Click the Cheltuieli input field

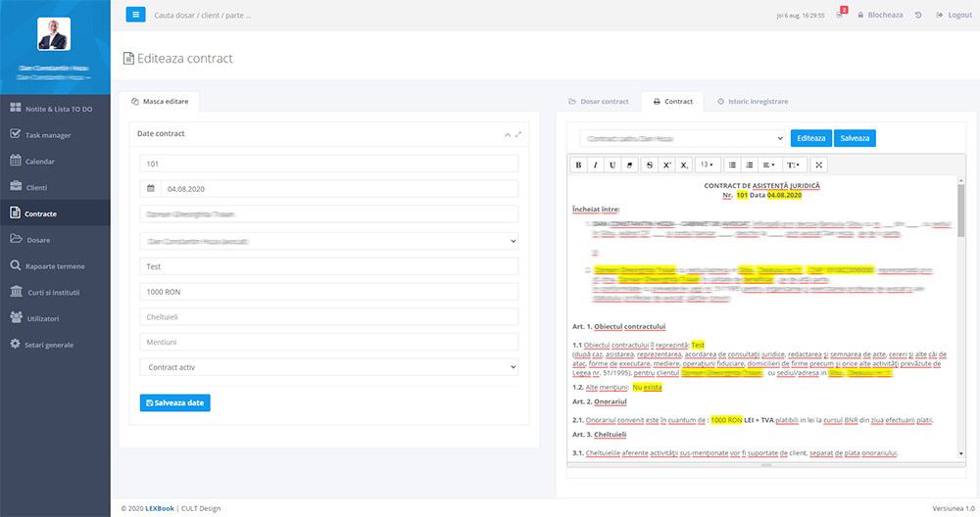329,316
